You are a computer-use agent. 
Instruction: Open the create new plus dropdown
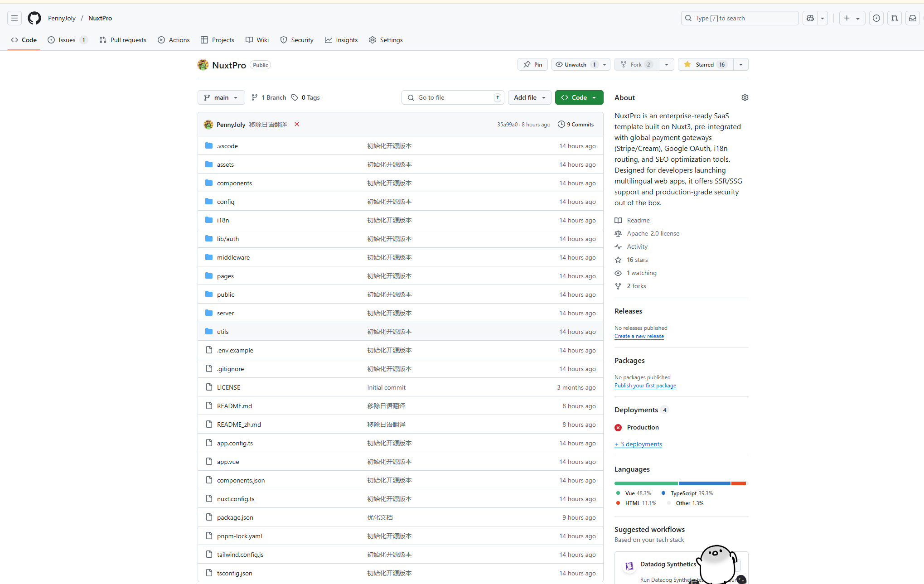pos(852,18)
